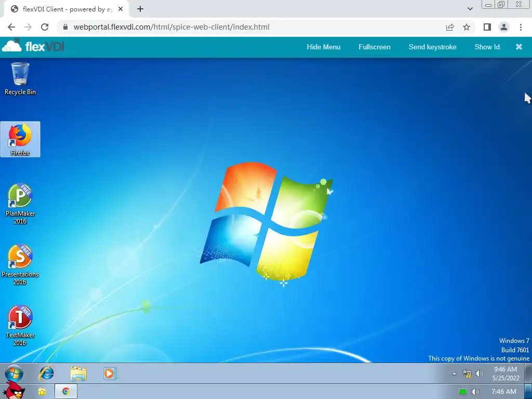Image resolution: width=532 pixels, height=399 pixels.
Task: Show hidden tray icons arrow in remote desktop
Action: click(454, 374)
